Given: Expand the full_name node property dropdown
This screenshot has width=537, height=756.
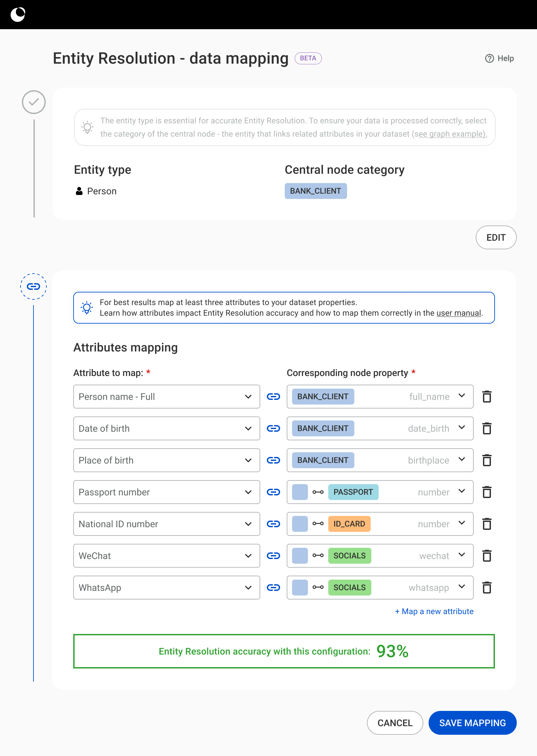Looking at the screenshot, I should click(x=380, y=397).
